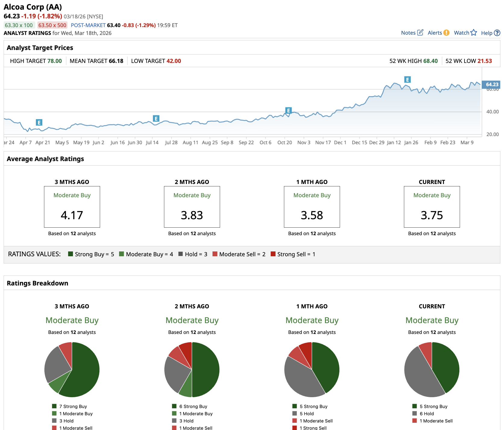Viewport: 504px width, 430px height.
Task: Click the Strong Buy dark green swatch
Action: (71, 254)
